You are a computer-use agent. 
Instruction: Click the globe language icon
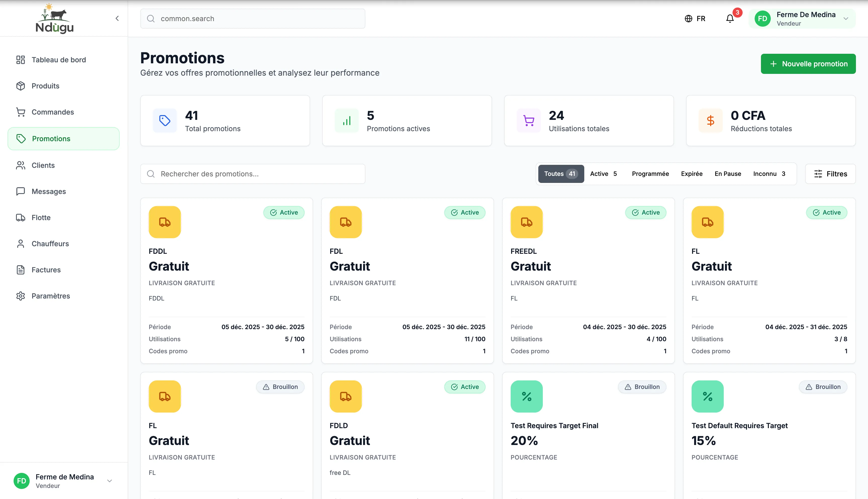point(688,19)
